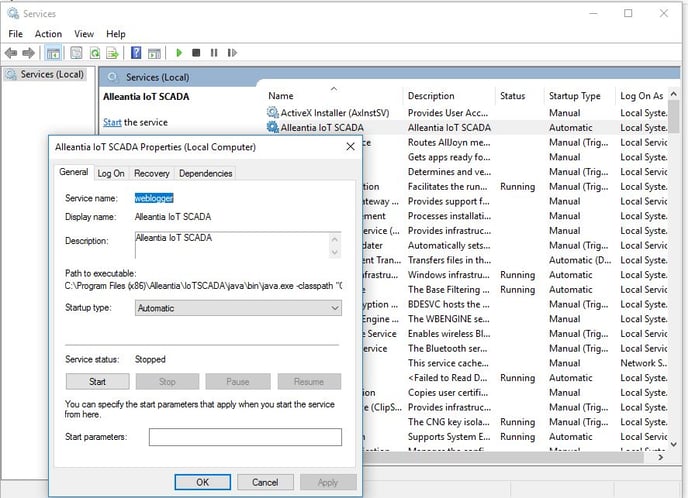This screenshot has height=498, width=688.
Task: Open the Help toolbar icon
Action: [136, 53]
